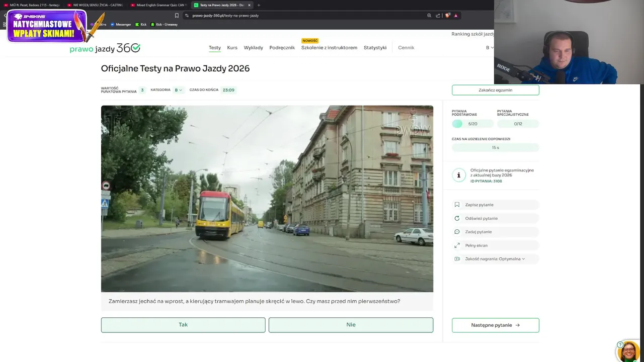Click the expand arrows icon beside Pełny ekran
The width and height of the screenshot is (644, 362).
tap(457, 245)
